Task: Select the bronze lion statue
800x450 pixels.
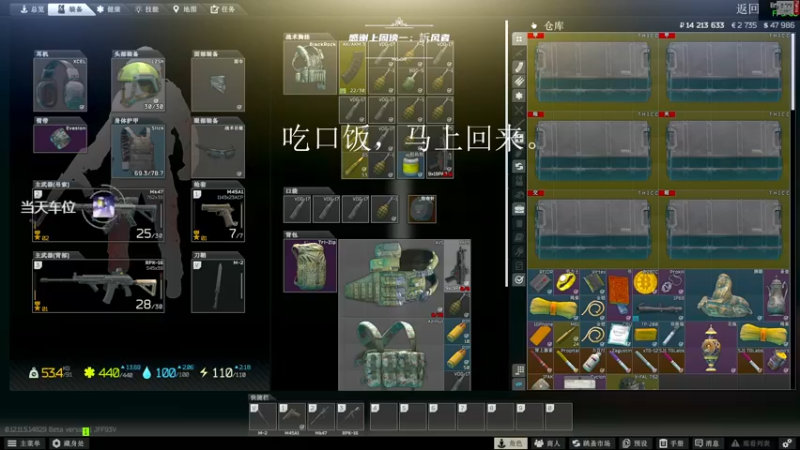Action: (724, 295)
